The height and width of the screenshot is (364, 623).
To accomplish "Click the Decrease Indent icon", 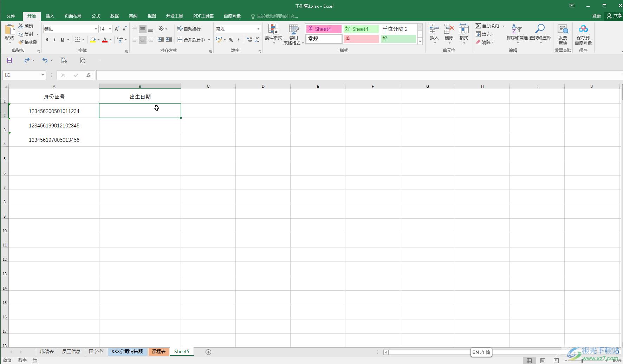I will point(161,40).
